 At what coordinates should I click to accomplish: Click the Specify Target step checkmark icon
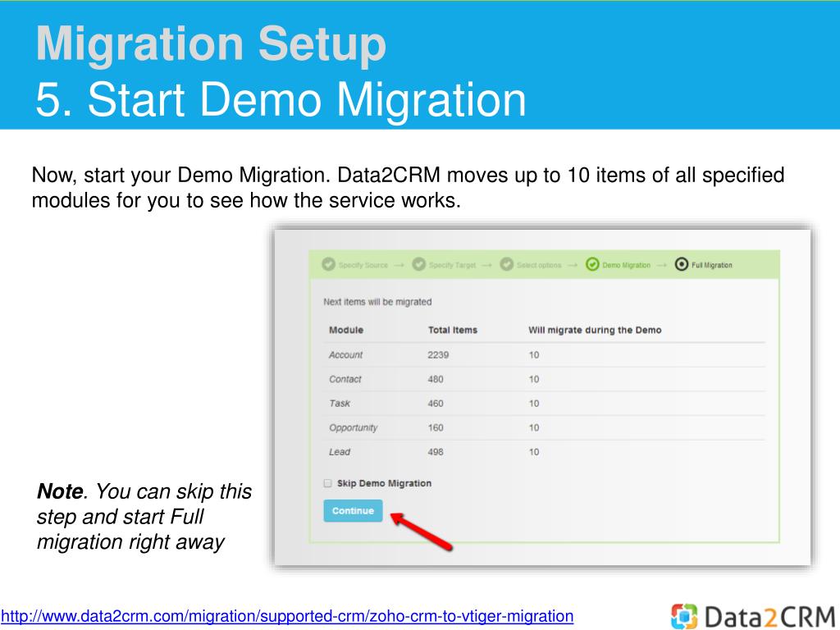point(419,264)
